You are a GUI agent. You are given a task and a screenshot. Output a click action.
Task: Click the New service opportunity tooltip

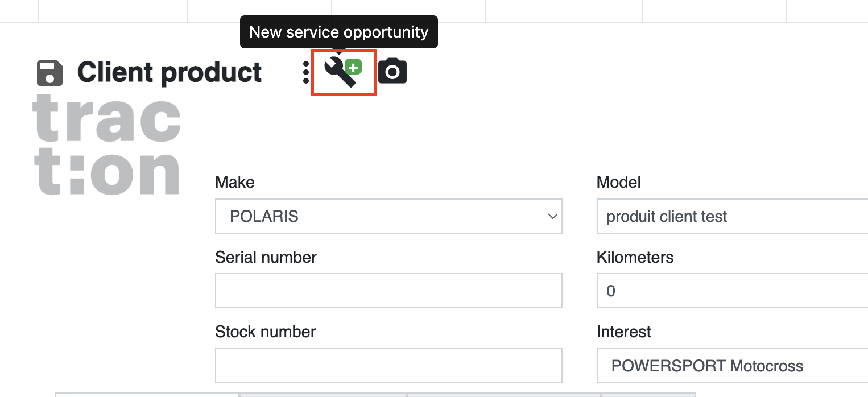pyautogui.click(x=339, y=32)
